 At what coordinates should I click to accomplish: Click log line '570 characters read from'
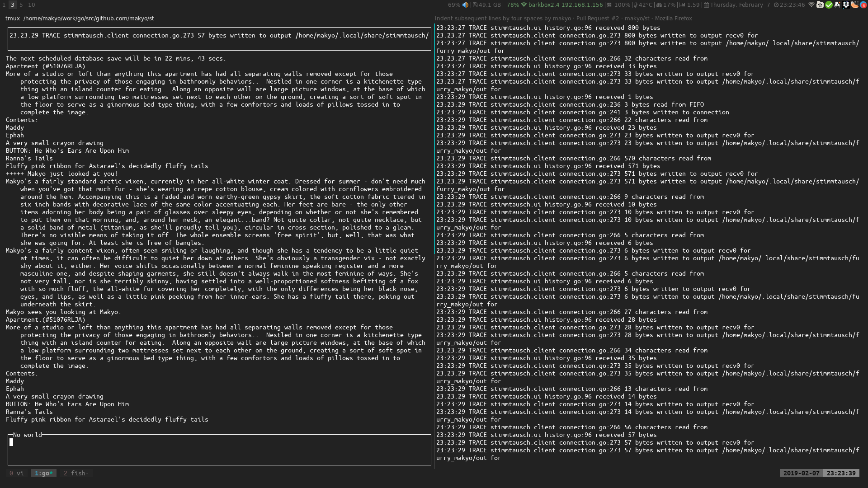pyautogui.click(x=574, y=158)
